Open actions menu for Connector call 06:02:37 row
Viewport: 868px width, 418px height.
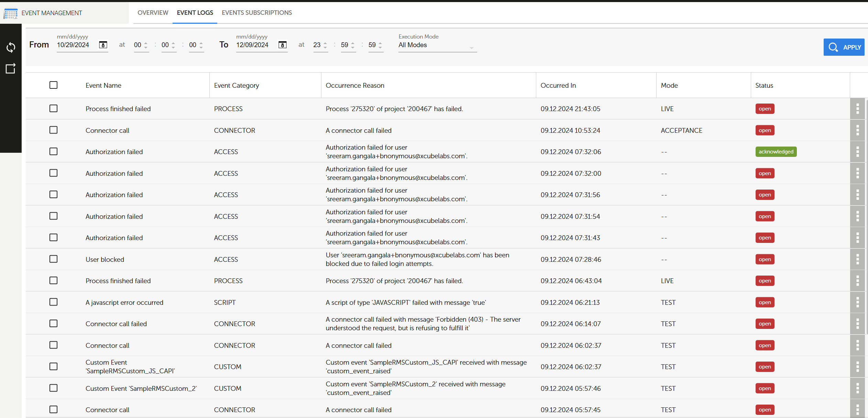858,345
